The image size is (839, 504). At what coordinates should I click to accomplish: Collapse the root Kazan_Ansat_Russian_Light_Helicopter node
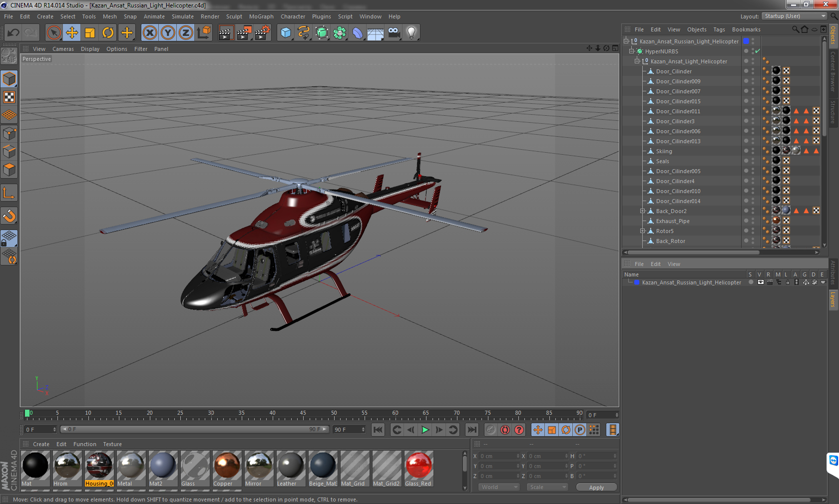coord(626,41)
